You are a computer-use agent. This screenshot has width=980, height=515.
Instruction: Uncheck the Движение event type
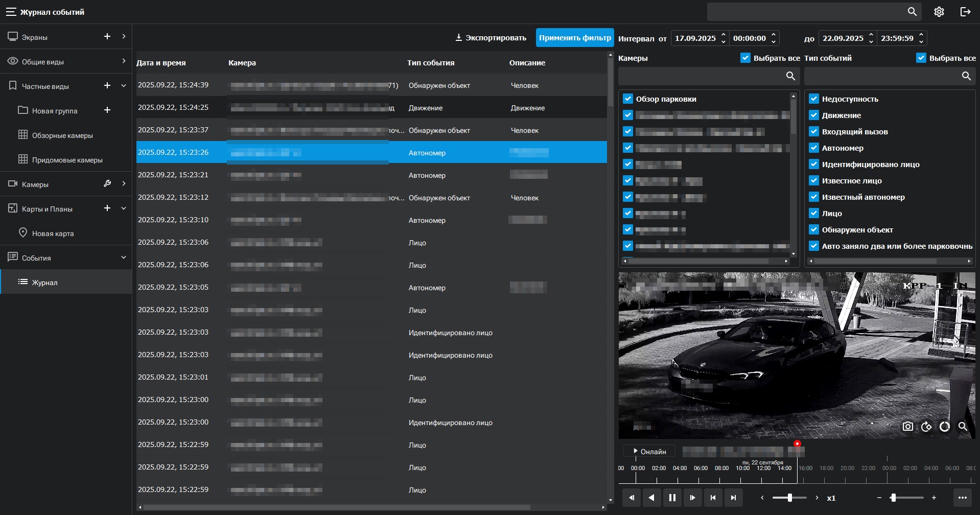(814, 115)
